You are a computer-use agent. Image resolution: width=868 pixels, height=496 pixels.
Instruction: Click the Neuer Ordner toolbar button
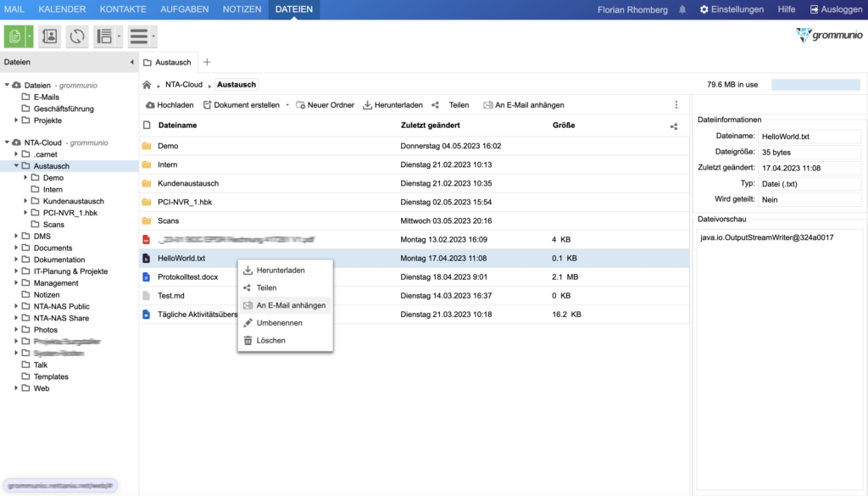[x=325, y=105]
